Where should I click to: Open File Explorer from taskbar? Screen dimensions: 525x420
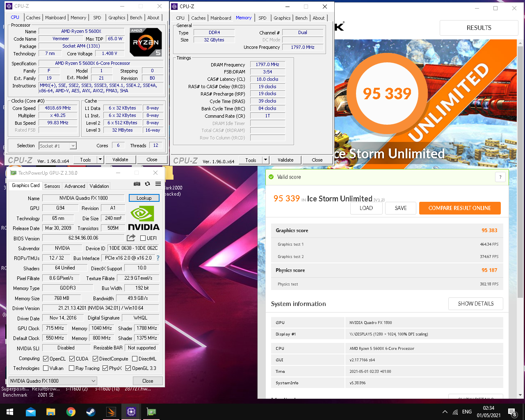pyautogui.click(x=51, y=412)
